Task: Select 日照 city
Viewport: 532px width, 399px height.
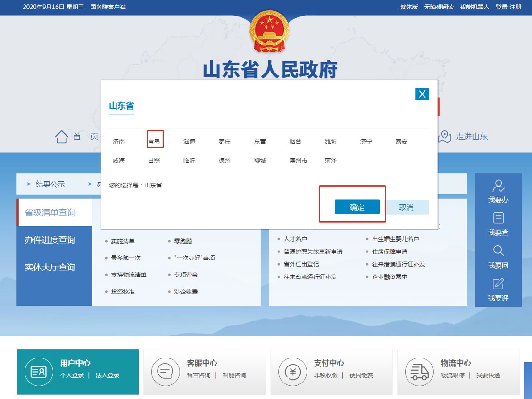Action: (154, 160)
